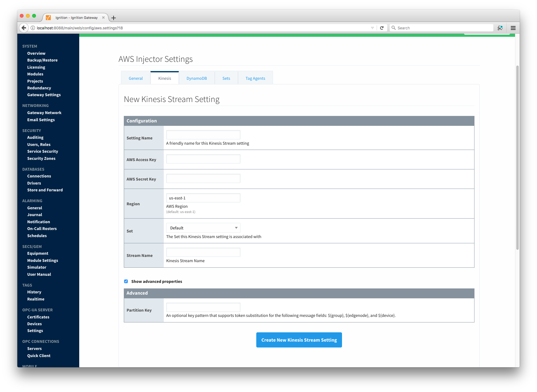This screenshot has width=537, height=392.
Task: Uncheck Show advanced properties checkbox
Action: tap(126, 281)
